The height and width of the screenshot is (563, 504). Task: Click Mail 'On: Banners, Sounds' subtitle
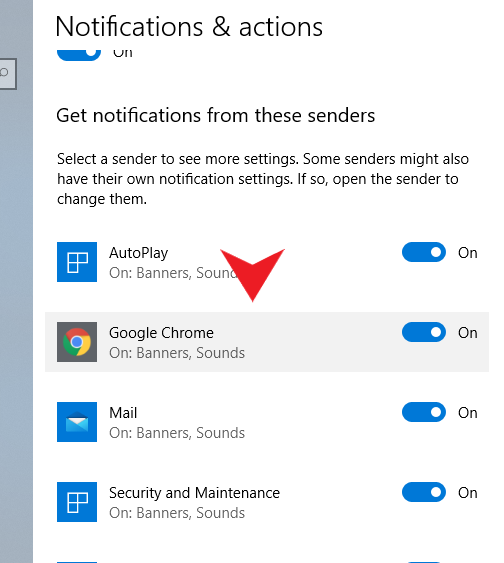(177, 433)
